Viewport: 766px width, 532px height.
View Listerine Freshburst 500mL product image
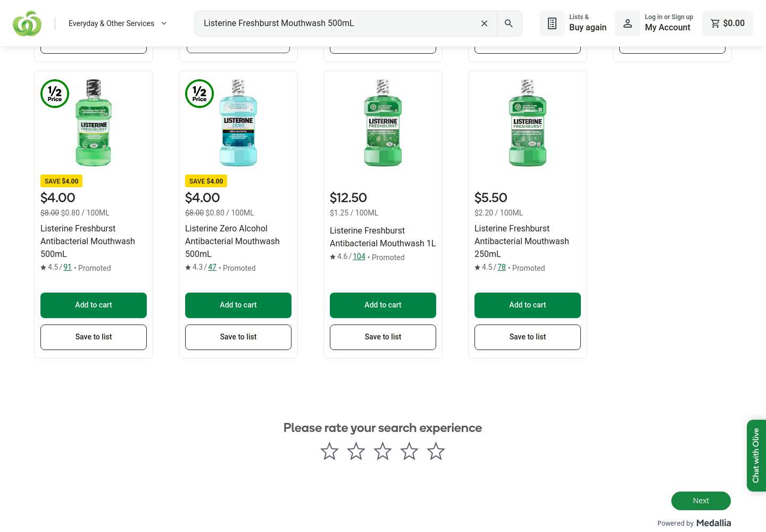pyautogui.click(x=94, y=122)
